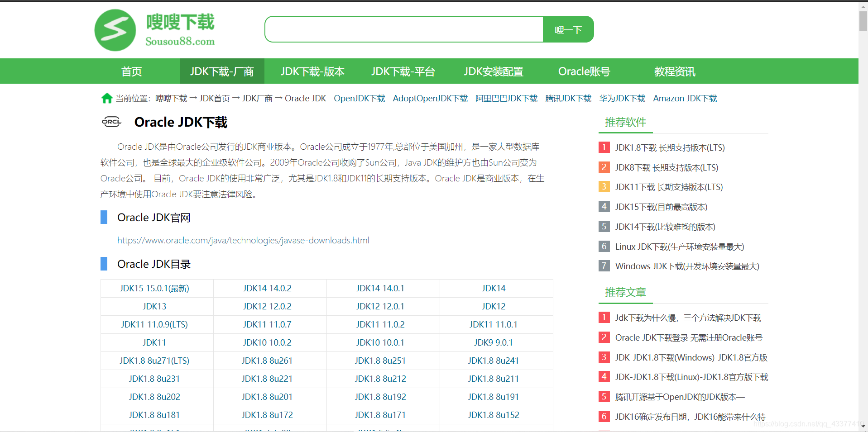Follow the 阿里巴巴JDK下载 link

point(506,99)
